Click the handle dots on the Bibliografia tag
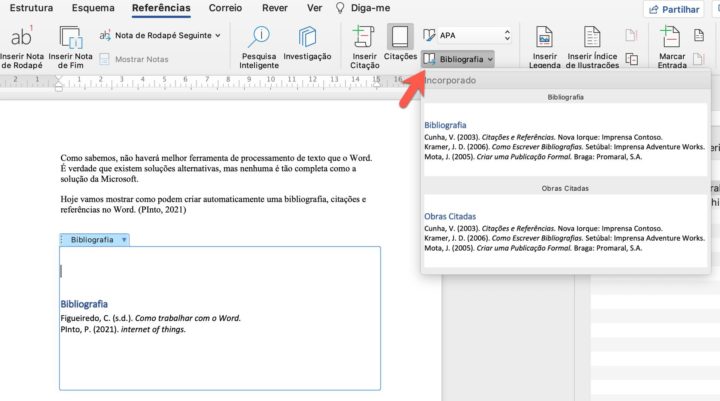The image size is (720, 401). [x=62, y=240]
